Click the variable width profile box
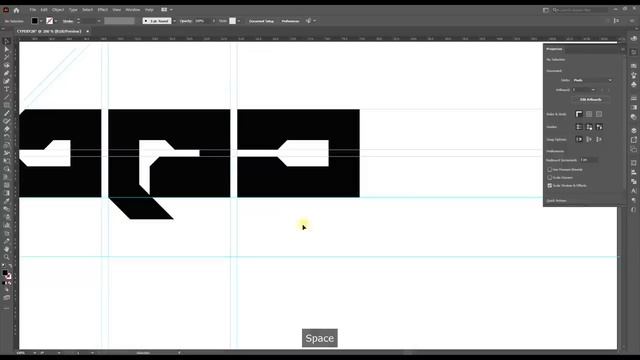 coord(119,21)
